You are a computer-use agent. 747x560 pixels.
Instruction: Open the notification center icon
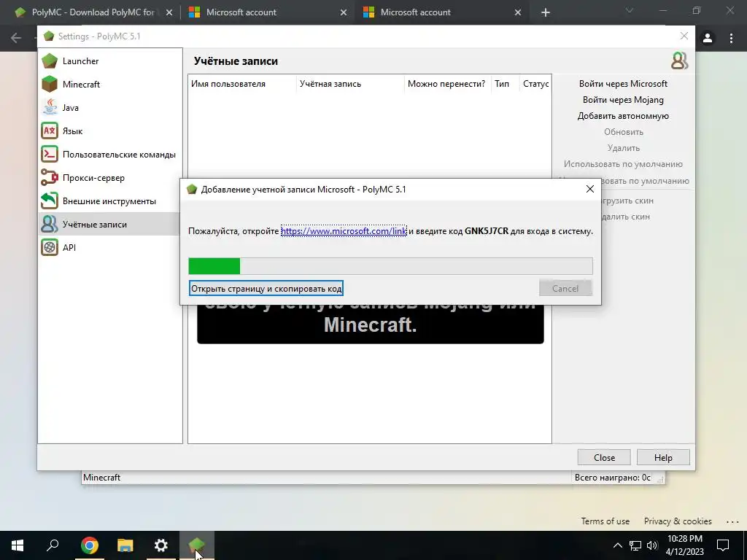coord(723,545)
